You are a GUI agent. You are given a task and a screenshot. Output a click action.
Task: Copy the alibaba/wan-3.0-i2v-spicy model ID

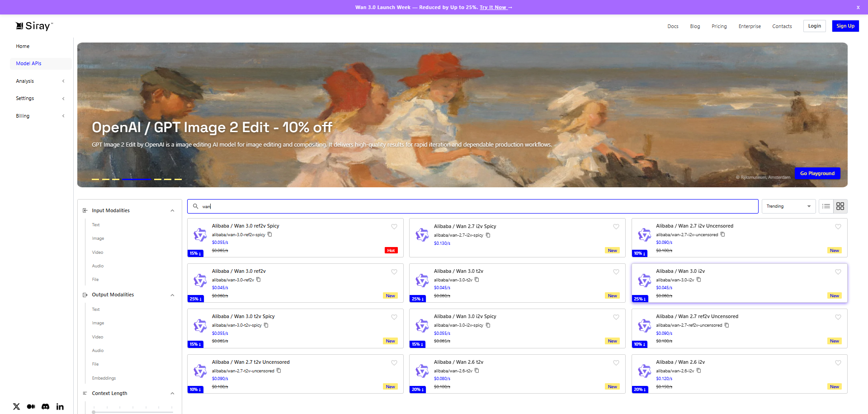(x=488, y=325)
